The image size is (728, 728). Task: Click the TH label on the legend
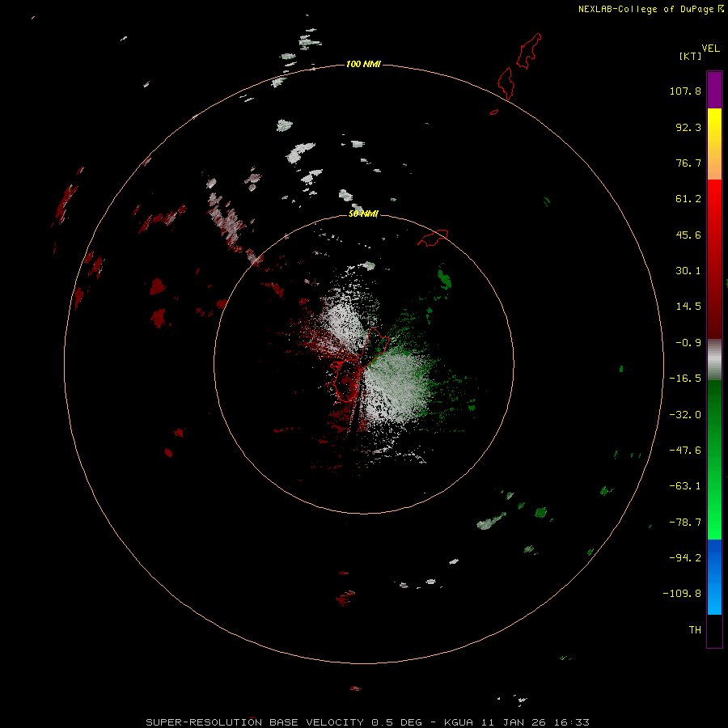coord(695,630)
